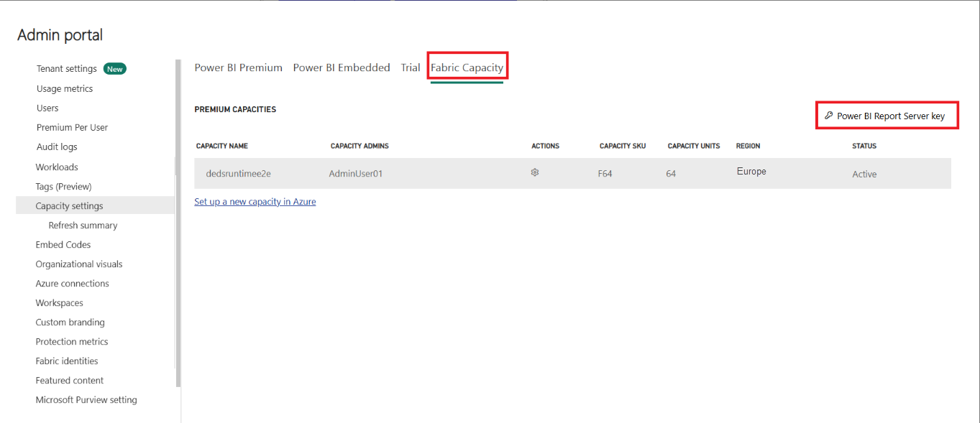Select Premium Per User
This screenshot has height=423, width=980.
coord(72,127)
